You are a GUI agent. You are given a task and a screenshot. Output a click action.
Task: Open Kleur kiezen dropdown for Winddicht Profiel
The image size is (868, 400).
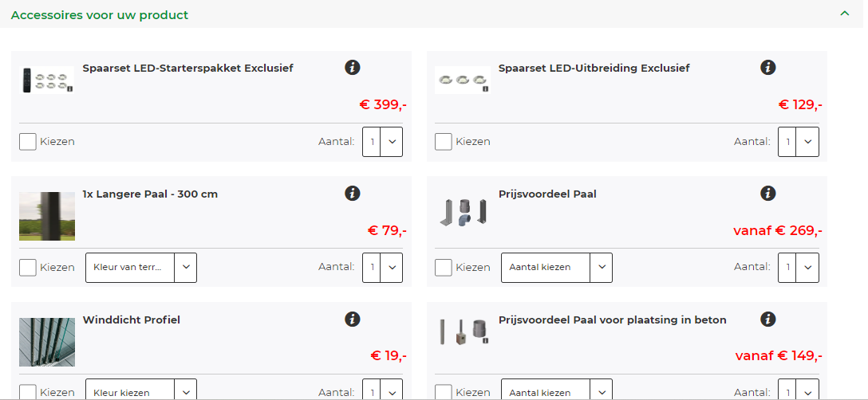[141, 390]
